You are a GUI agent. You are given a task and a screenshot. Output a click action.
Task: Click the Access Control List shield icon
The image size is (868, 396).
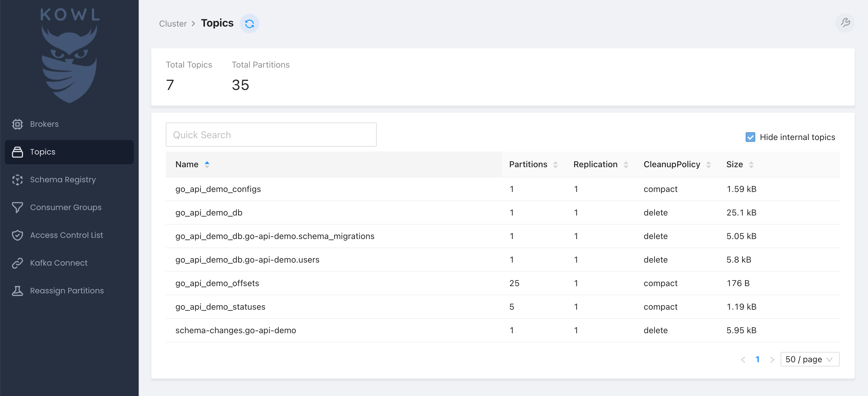click(17, 235)
